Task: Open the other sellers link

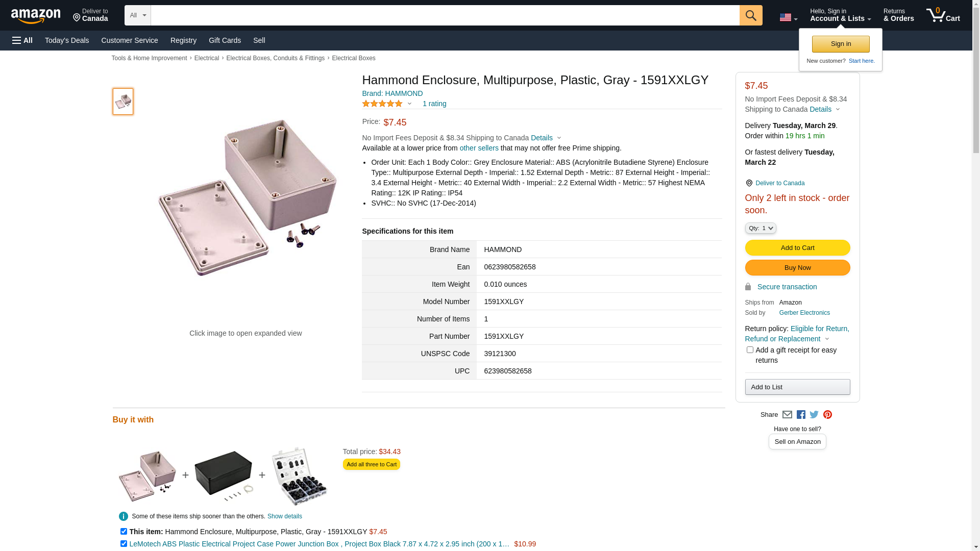Action: [x=479, y=148]
